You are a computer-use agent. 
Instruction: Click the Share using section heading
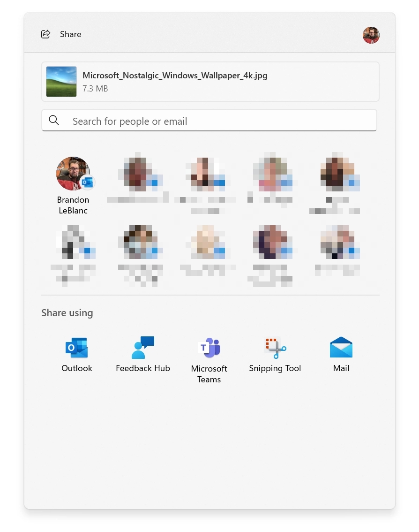(67, 312)
